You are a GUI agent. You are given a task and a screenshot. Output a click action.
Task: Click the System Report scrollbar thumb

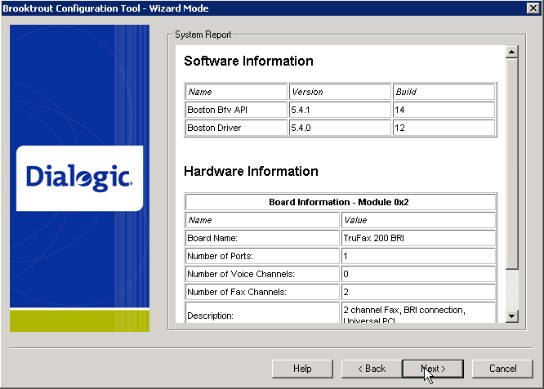[512, 164]
